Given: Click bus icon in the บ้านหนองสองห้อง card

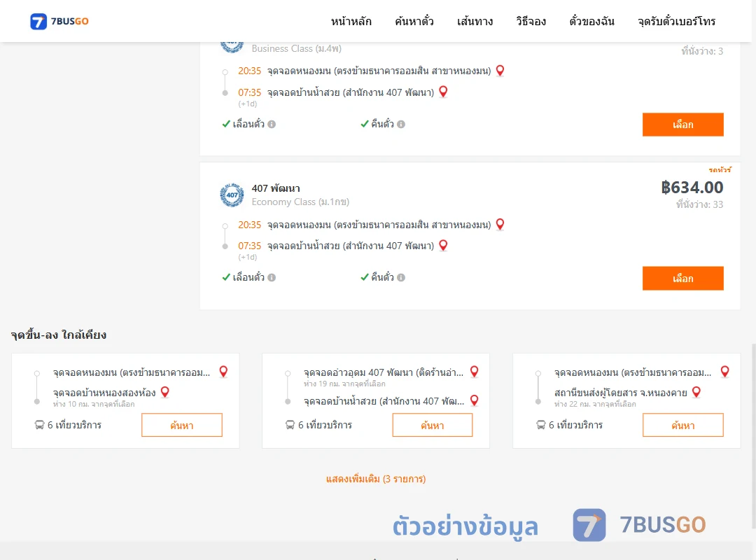Looking at the screenshot, I should point(39,425).
